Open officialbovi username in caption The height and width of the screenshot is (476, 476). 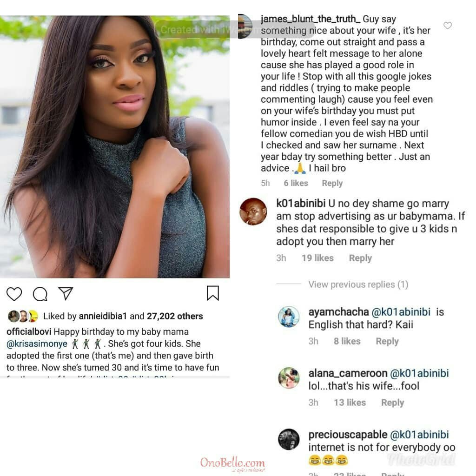coord(29,331)
